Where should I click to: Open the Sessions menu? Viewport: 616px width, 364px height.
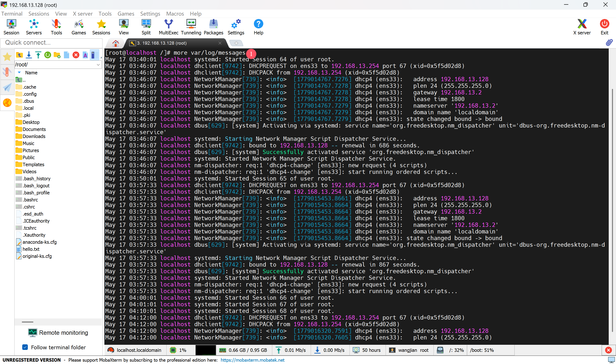pos(39,14)
